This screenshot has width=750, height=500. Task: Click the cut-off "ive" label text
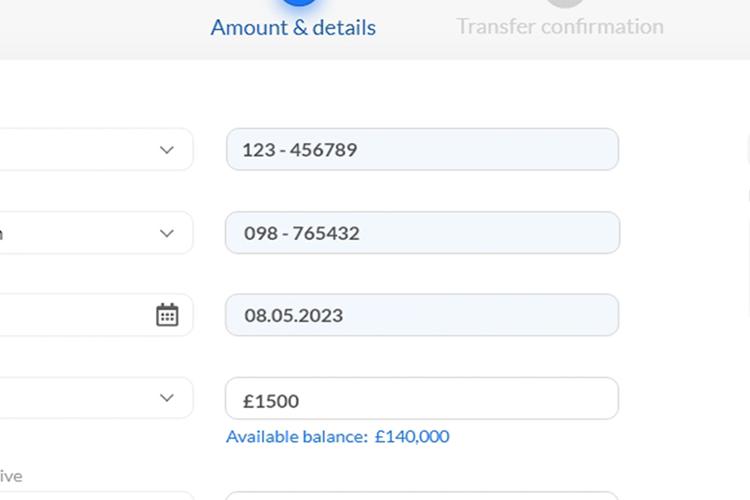click(11, 477)
